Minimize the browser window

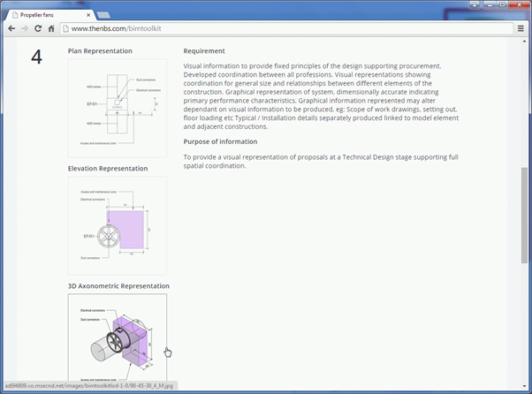pos(490,4)
